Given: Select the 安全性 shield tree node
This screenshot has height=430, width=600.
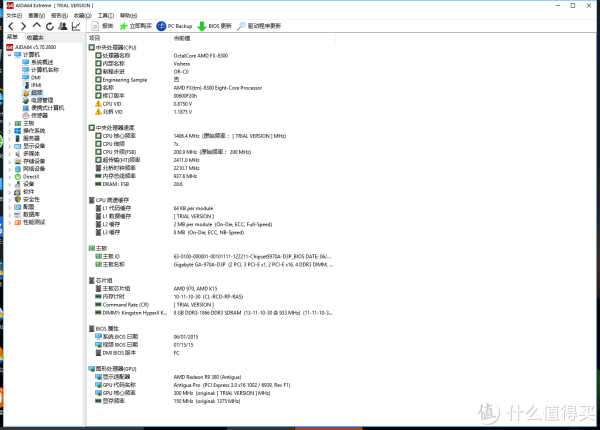Looking at the screenshot, I should point(27,199).
